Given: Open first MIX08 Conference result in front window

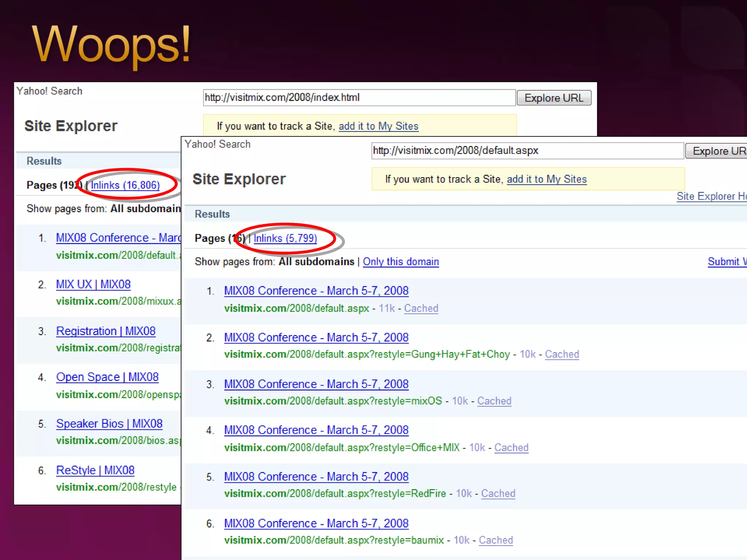Looking at the screenshot, I should (316, 291).
